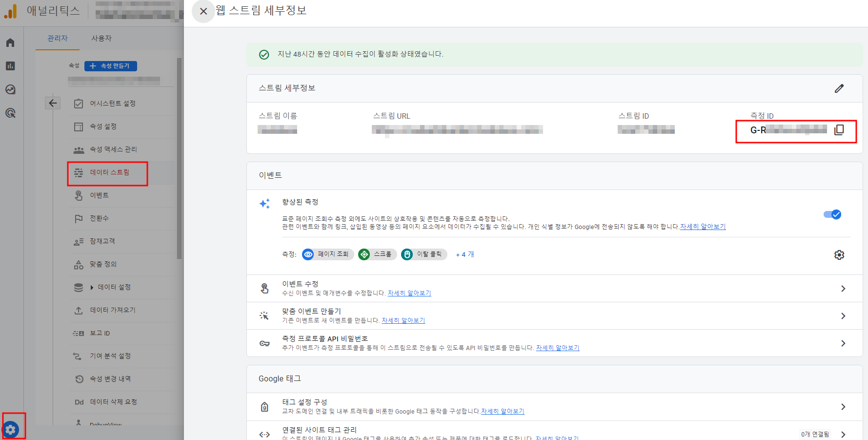Open 데이터 가져오기
Image resolution: width=868 pixels, height=440 pixels.
point(122,310)
